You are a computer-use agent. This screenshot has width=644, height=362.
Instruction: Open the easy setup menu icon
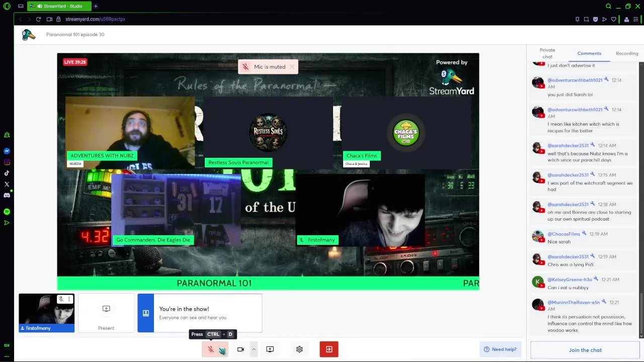tap(635, 19)
